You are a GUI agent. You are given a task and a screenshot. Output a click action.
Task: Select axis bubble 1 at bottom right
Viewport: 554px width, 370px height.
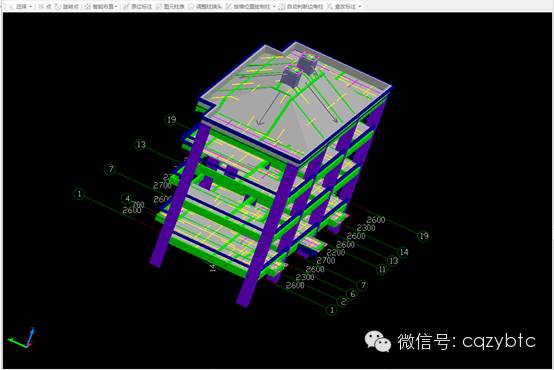point(331,310)
